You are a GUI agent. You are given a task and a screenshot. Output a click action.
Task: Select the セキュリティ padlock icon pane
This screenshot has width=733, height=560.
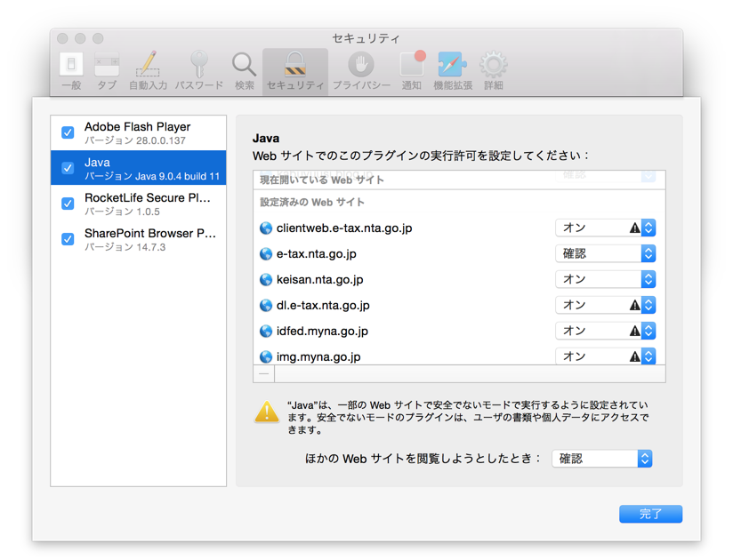point(295,71)
